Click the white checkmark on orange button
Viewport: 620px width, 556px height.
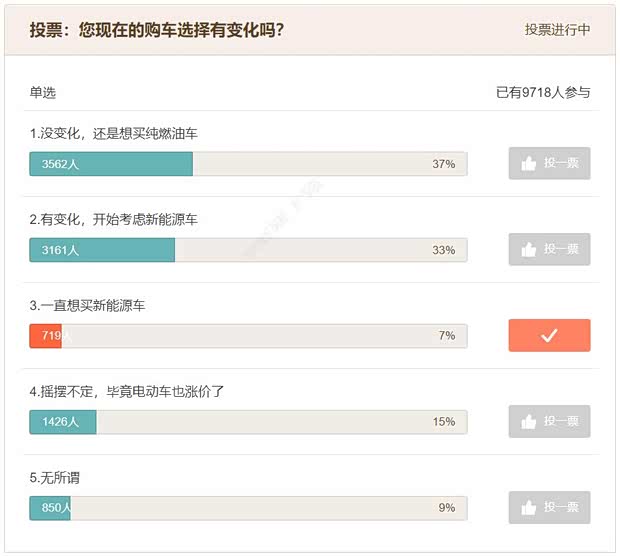coord(549,336)
